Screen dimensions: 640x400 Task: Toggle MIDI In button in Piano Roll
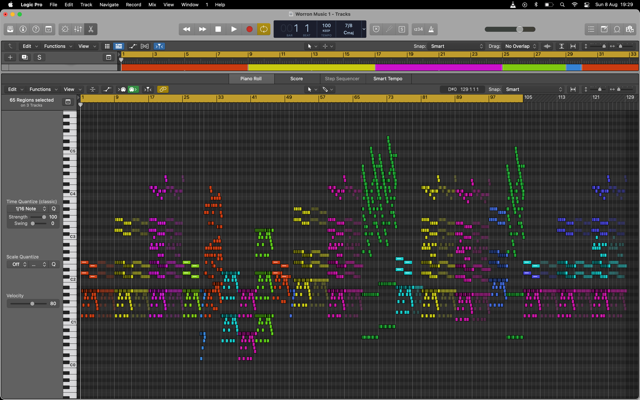[122, 89]
